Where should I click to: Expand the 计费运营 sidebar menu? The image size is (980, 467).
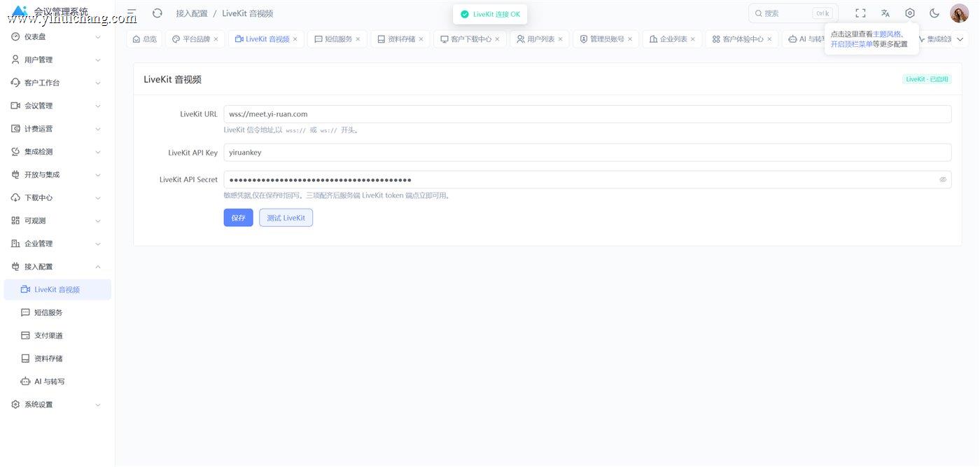tap(57, 129)
